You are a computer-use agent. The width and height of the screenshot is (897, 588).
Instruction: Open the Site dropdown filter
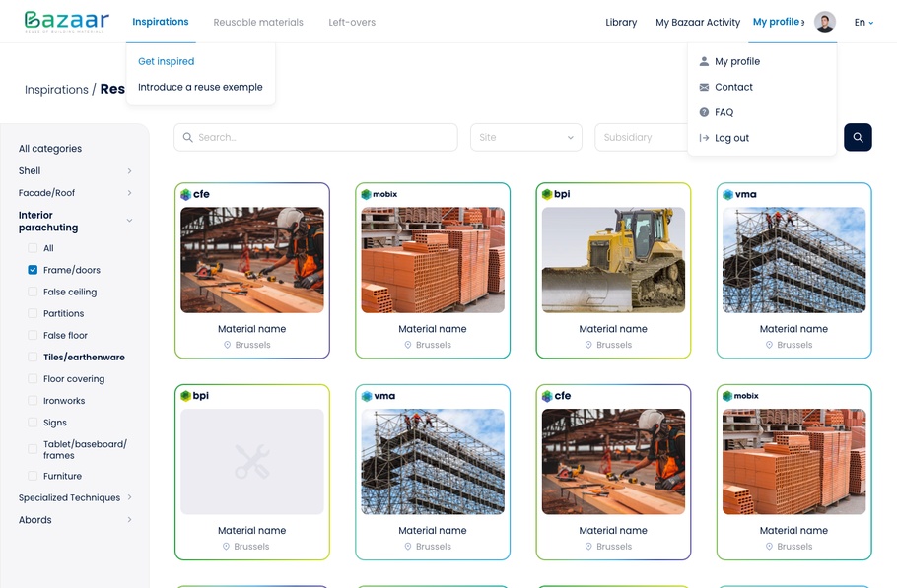pos(526,137)
